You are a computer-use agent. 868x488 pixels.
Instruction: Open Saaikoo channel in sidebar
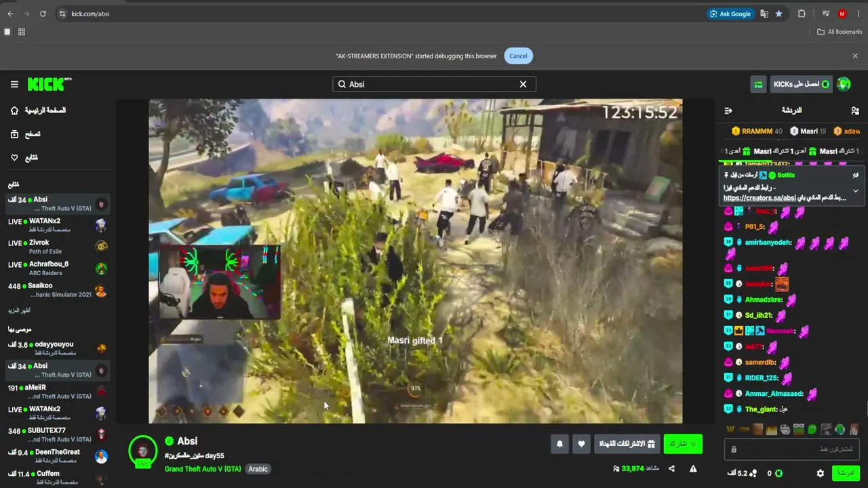coord(58,290)
